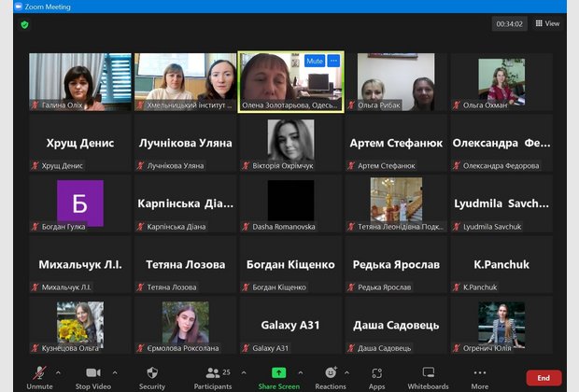The width and height of the screenshot is (579, 392).
Task: Click muted mic icon beside Кузнецова Ольга label
Action: click(x=35, y=348)
